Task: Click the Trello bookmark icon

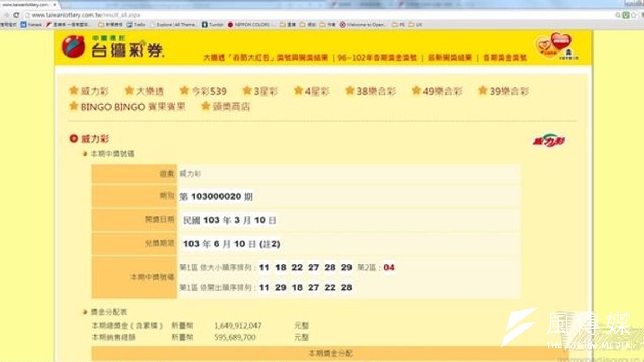Action: pos(128,24)
